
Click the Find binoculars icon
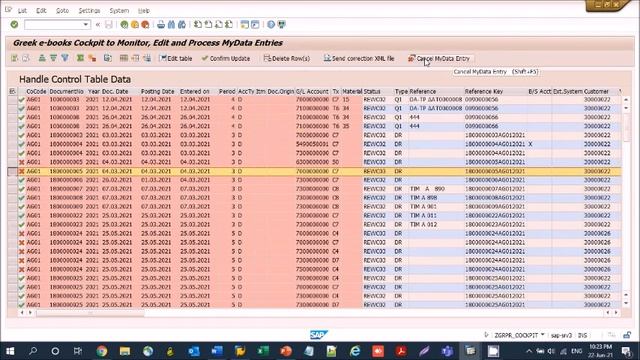click(x=171, y=24)
